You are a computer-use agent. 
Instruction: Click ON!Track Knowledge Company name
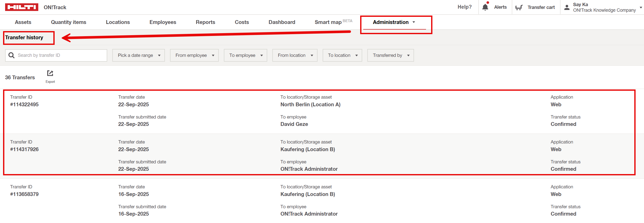pyautogui.click(x=604, y=10)
